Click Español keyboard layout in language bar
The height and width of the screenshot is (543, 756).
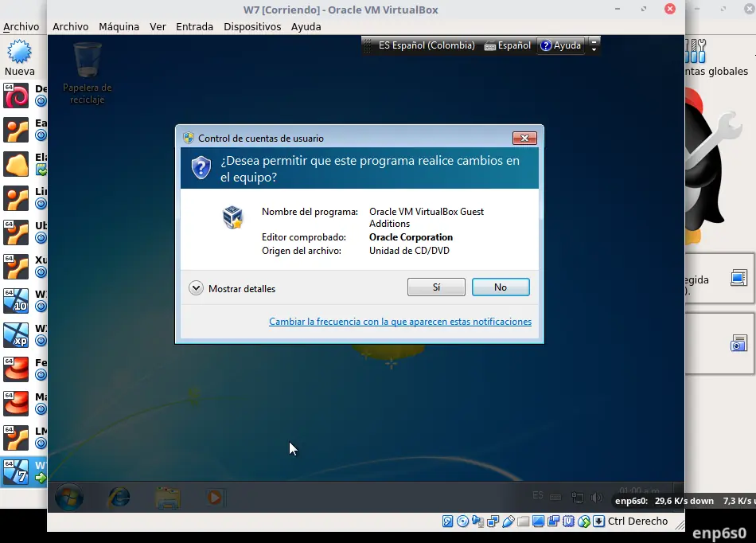(508, 45)
